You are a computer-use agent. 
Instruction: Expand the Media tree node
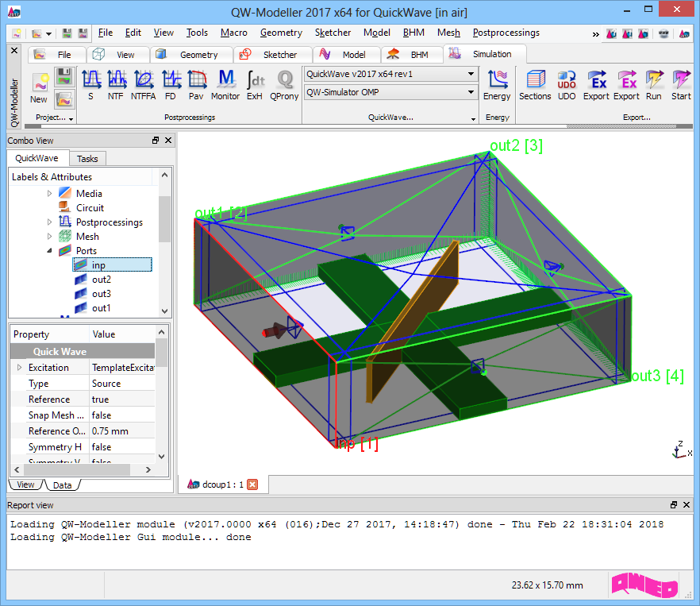tap(49, 194)
